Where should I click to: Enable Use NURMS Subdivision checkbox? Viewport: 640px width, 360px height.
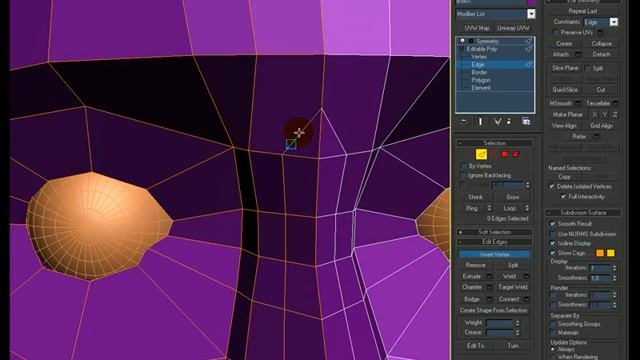[x=553, y=234]
